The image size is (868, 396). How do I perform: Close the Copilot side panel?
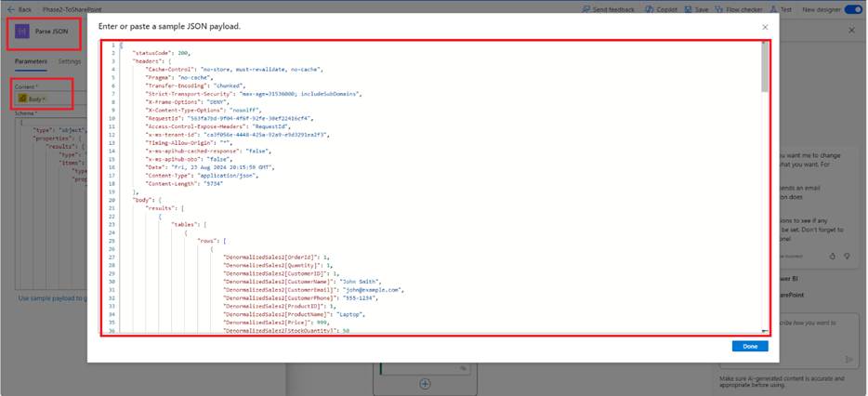coord(852,31)
